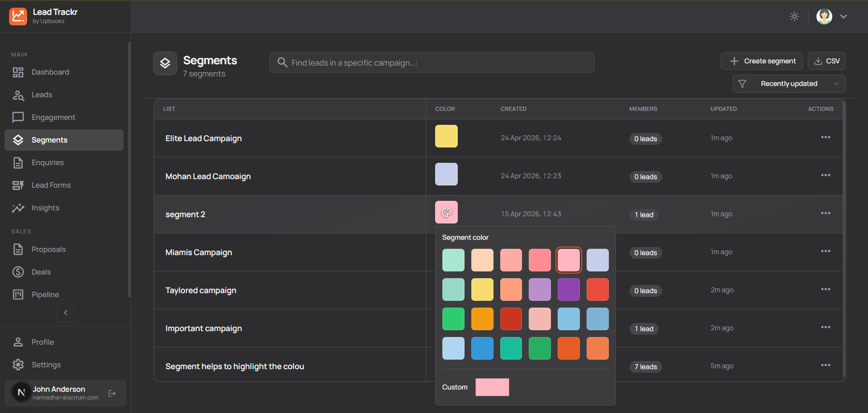Open the Segments section in sidebar
The width and height of the screenshot is (868, 413).
point(49,140)
